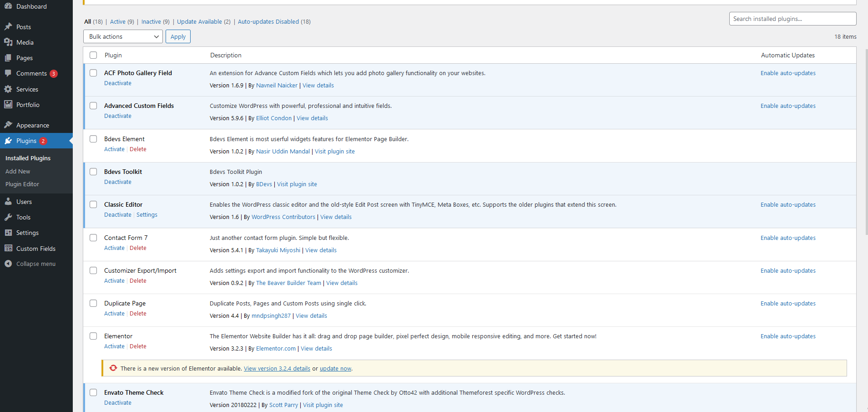This screenshot has width=868, height=412.
Task: Click the Pages document icon
Action: click(8, 58)
